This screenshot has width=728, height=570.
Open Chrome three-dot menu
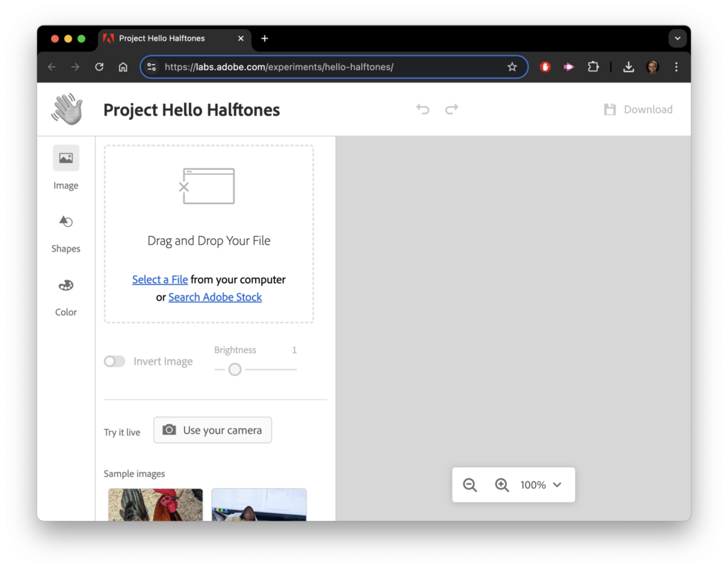(677, 67)
